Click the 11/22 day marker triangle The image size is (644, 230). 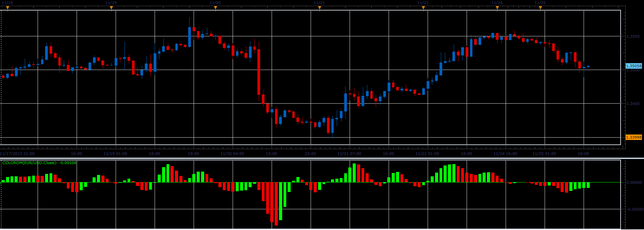423,8
